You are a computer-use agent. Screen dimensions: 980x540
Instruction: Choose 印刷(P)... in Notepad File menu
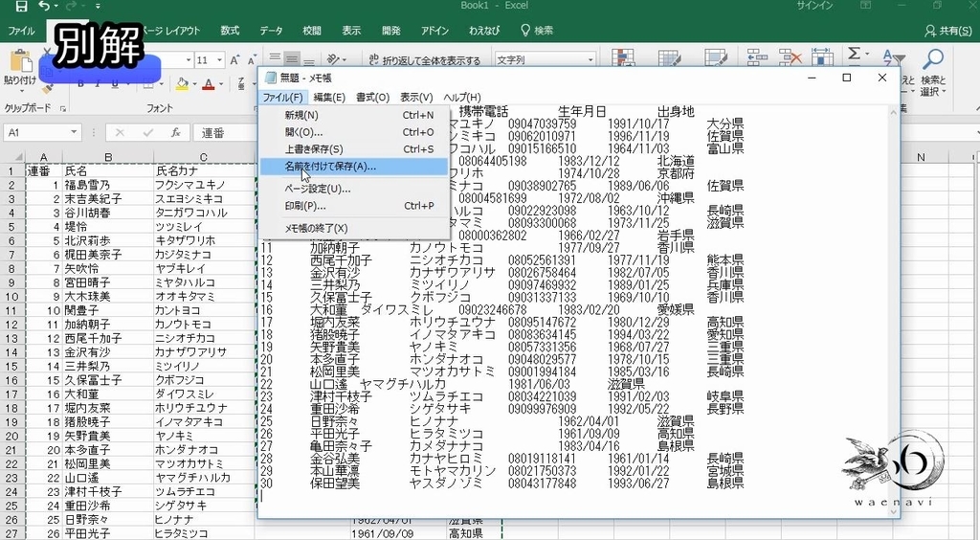(x=354, y=206)
